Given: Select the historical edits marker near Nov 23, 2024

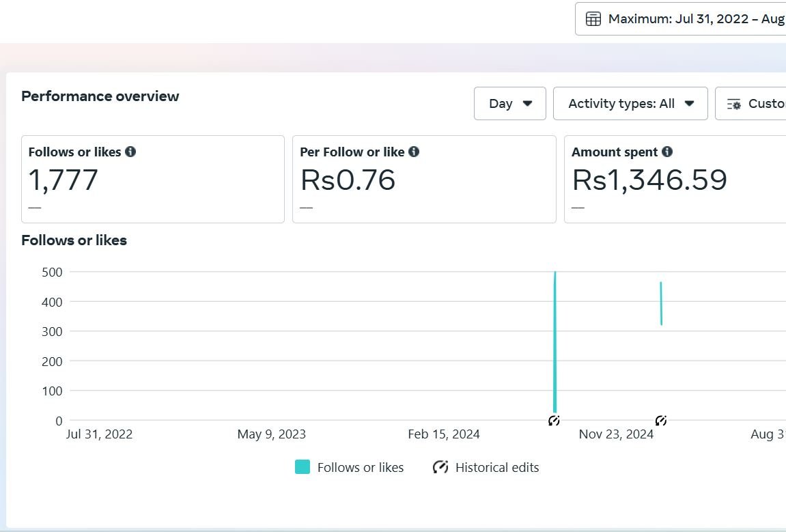Looking at the screenshot, I should click(660, 421).
